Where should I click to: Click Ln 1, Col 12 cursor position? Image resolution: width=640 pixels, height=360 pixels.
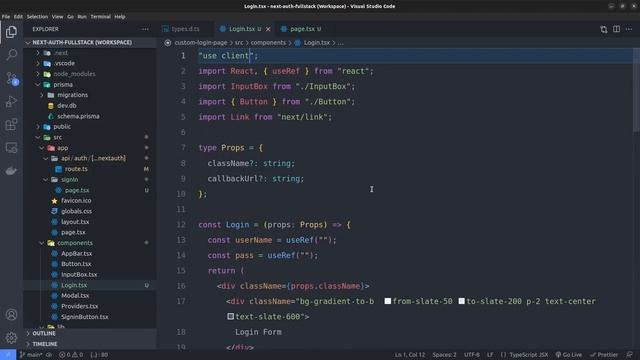point(409,355)
